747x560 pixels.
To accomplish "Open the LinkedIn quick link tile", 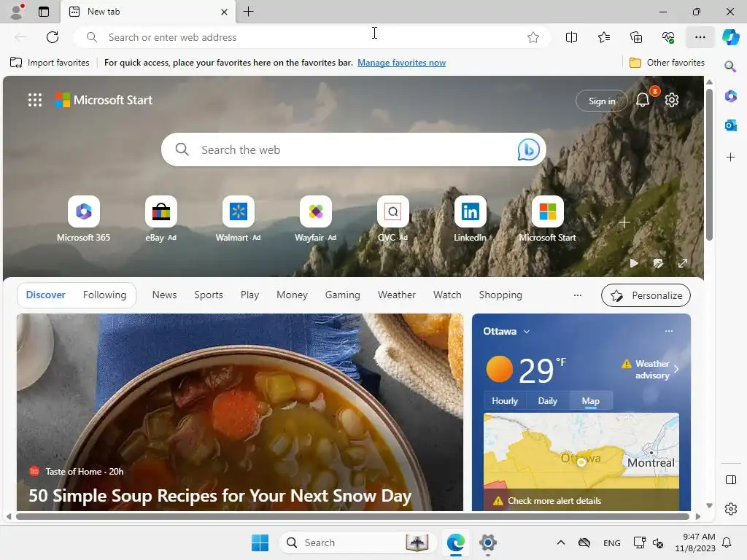I will 471,219.
